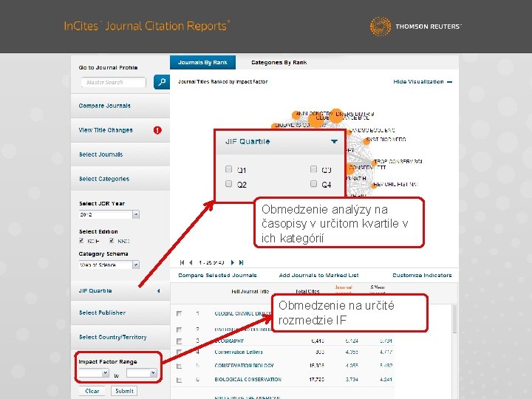Click the Master Search magnifier button
Viewport: 532px width, 399px height.
[162, 82]
